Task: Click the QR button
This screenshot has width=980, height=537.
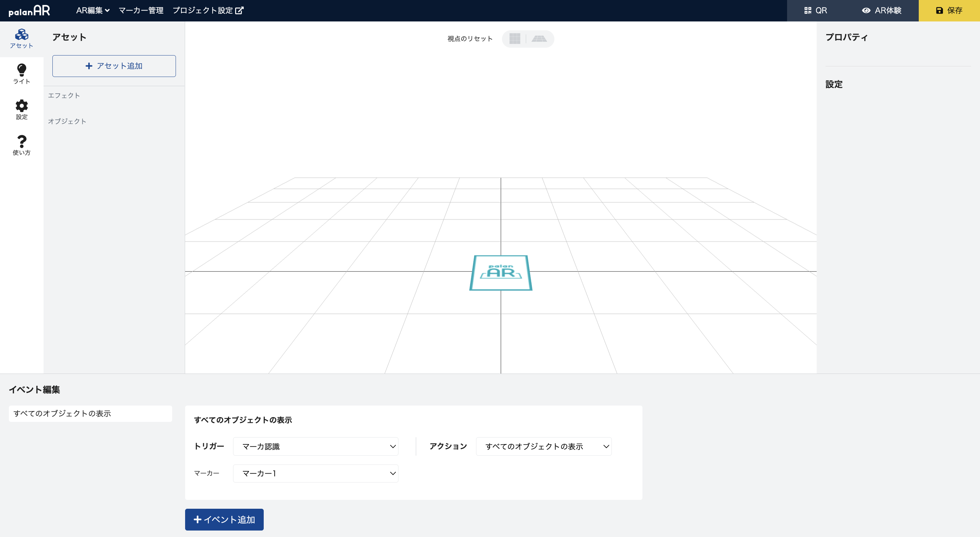Action: tap(816, 10)
